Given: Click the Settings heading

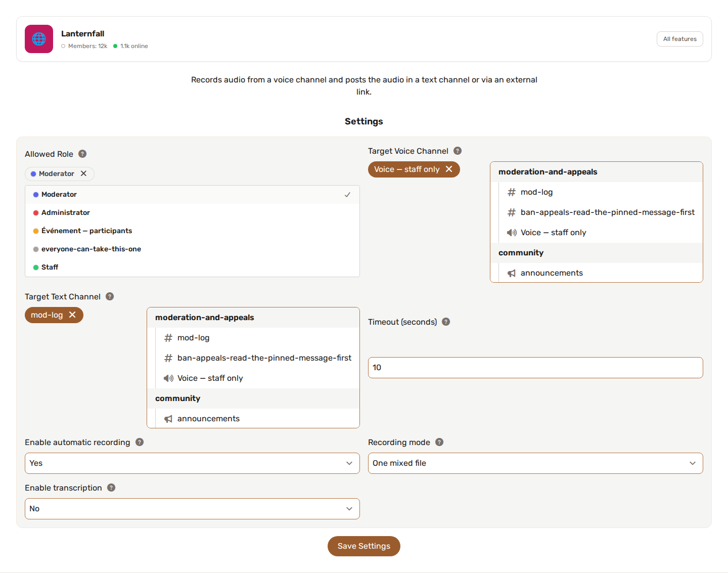Looking at the screenshot, I should click(364, 121).
